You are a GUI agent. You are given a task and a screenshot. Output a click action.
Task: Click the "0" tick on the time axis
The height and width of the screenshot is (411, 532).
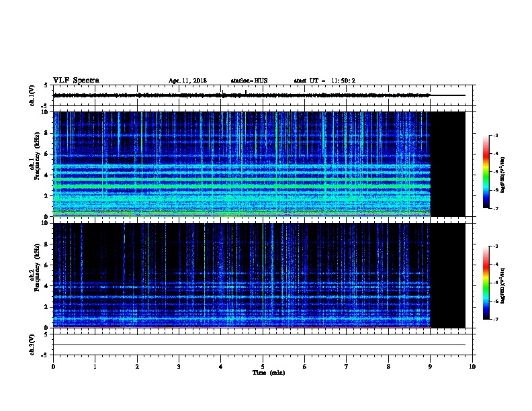(53, 367)
